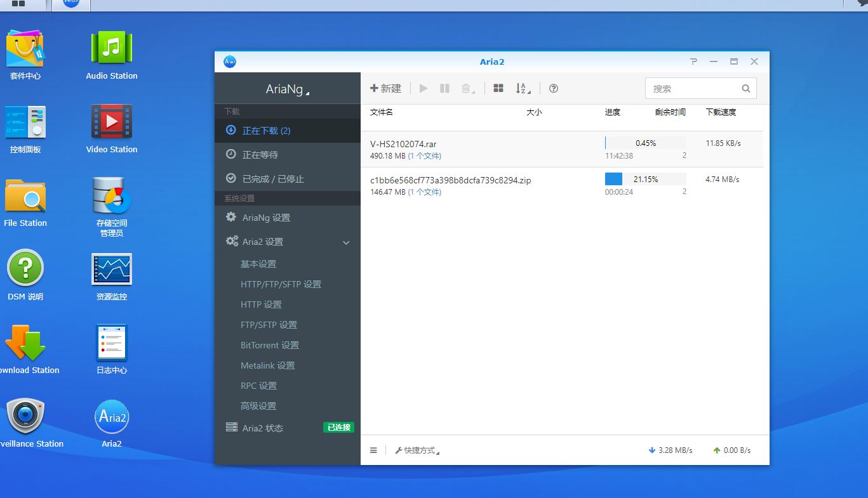Click 1 个文件 link for V-HS2102074.rar
This screenshot has width=868, height=498.
pos(424,156)
